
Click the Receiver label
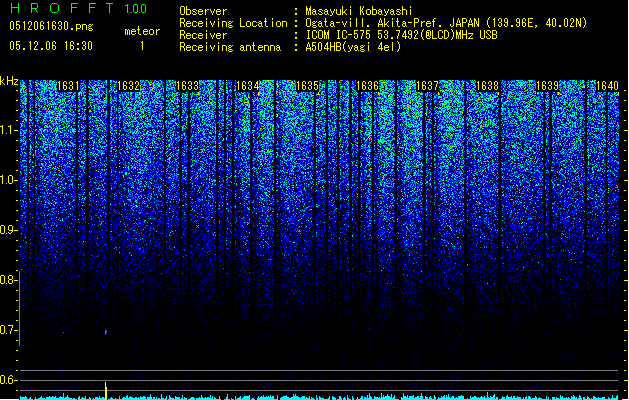coord(203,35)
